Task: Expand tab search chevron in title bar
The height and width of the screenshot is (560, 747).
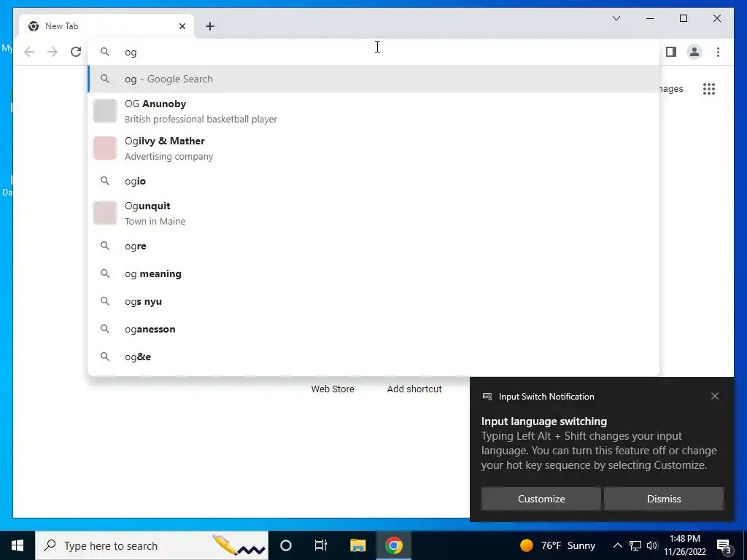Action: (x=616, y=18)
